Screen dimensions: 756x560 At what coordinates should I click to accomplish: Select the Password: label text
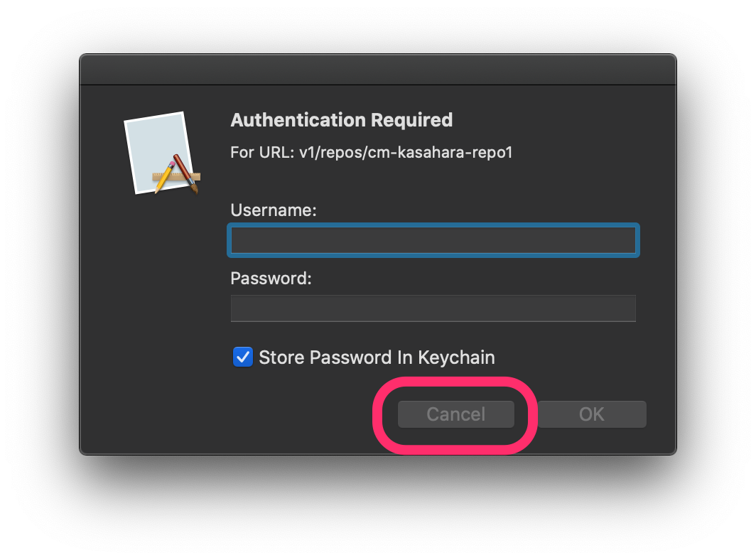(271, 278)
